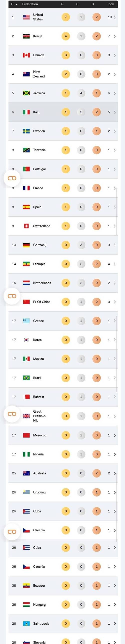This screenshot has width=125, height=644.
Task: Click the Switzerland flag icon
Action: (26, 226)
